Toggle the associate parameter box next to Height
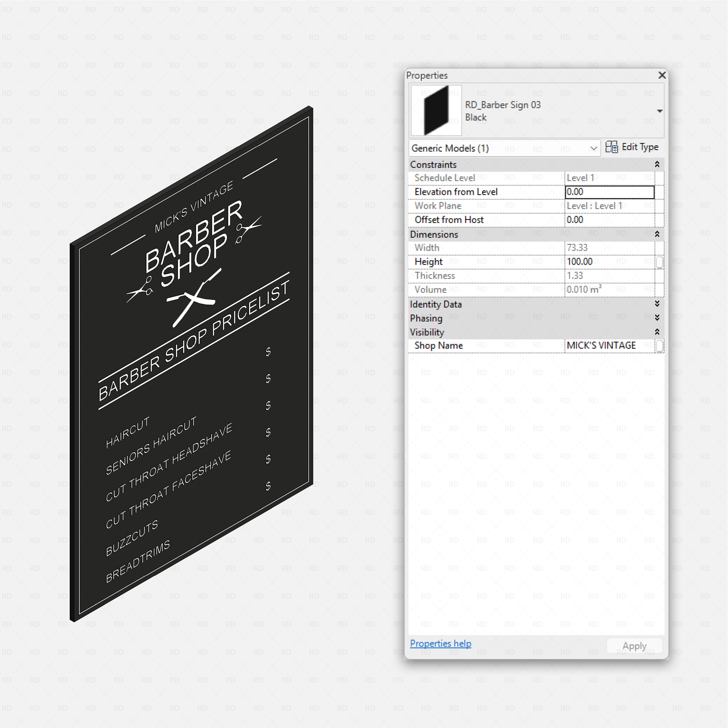The width and height of the screenshot is (728, 728). (659, 262)
